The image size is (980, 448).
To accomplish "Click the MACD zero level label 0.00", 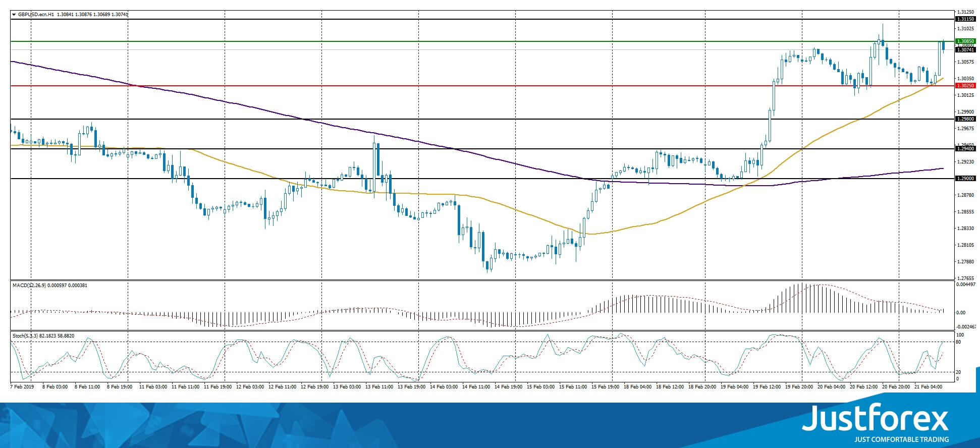I will 961,313.
